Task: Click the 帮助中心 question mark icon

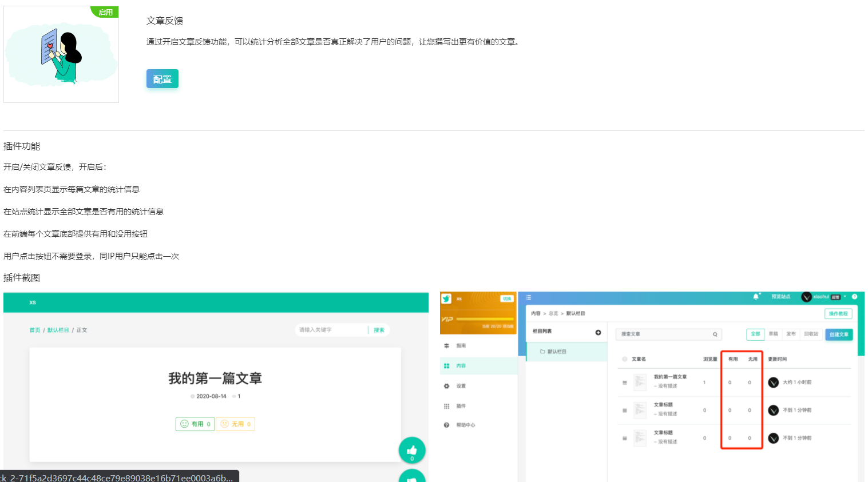Action: click(446, 425)
